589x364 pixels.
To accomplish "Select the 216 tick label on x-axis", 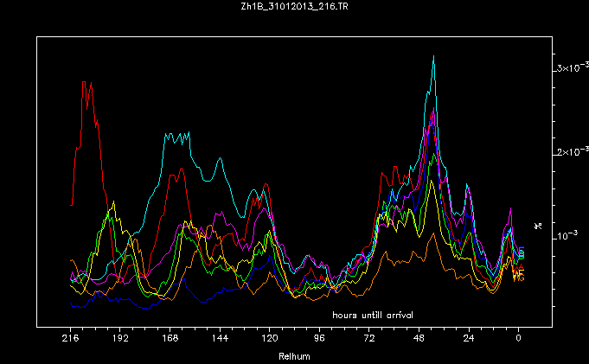I will (x=70, y=341).
